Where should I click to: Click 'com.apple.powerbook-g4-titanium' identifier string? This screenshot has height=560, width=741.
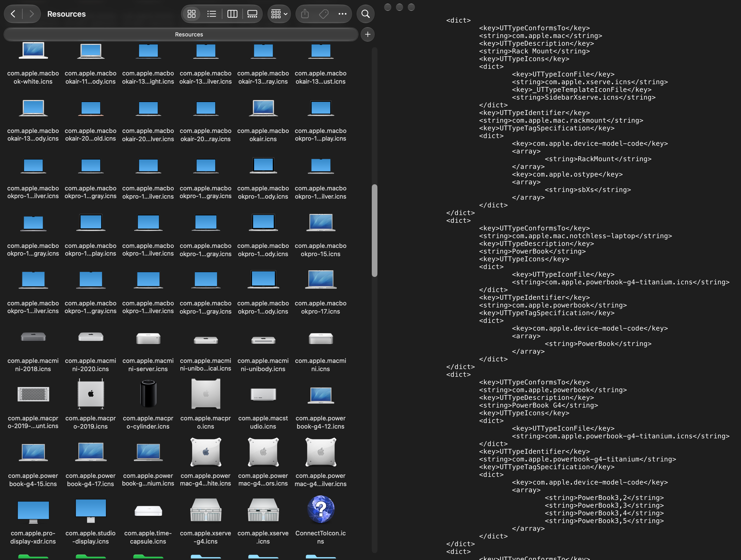(x=575, y=459)
